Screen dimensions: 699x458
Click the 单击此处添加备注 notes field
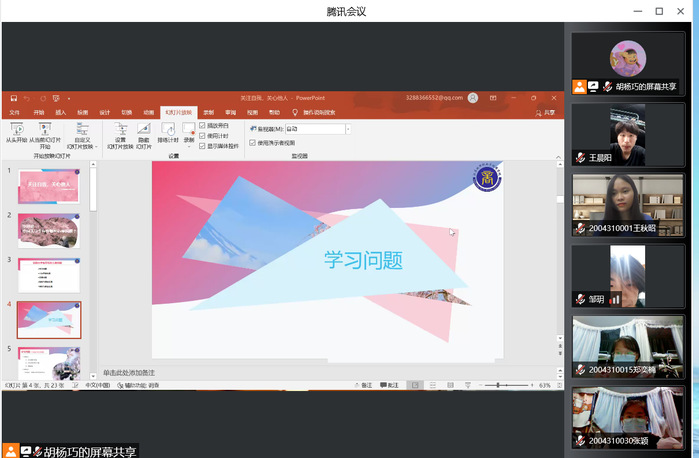[129, 372]
